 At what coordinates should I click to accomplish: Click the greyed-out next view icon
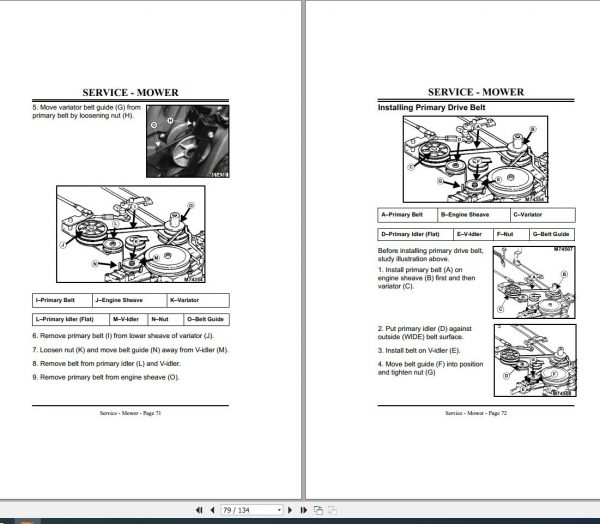click(x=332, y=510)
